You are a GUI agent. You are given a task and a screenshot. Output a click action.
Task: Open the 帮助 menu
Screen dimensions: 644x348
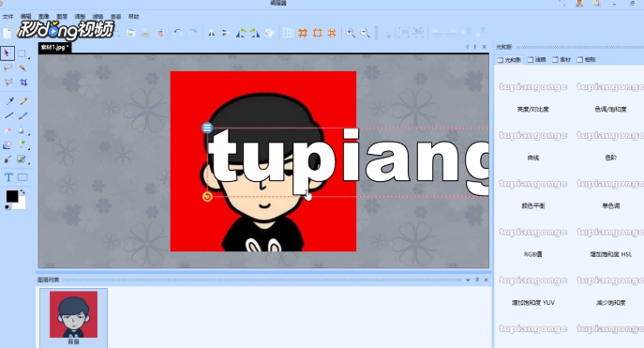(134, 17)
